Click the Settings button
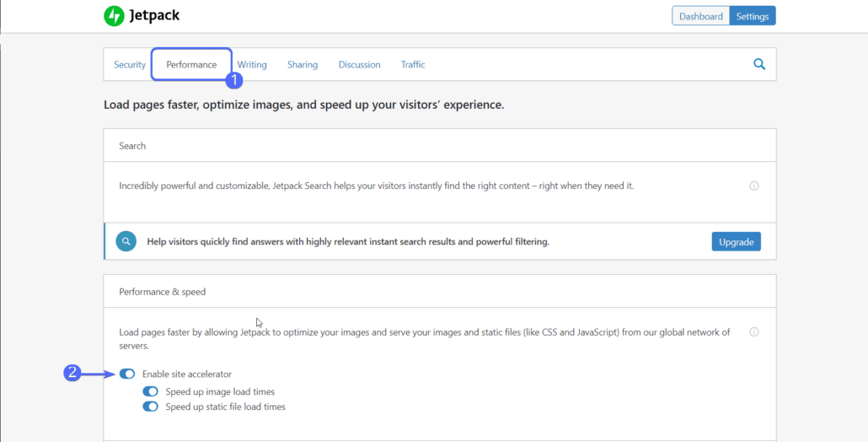Viewport: 868px width, 442px height. [x=753, y=16]
